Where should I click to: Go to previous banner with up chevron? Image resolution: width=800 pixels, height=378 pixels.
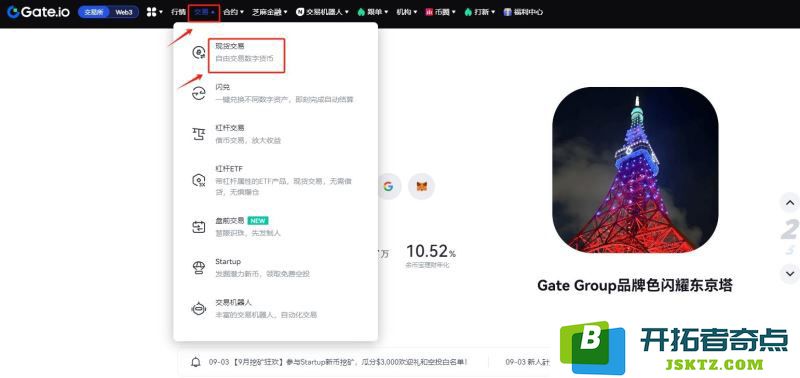790,203
